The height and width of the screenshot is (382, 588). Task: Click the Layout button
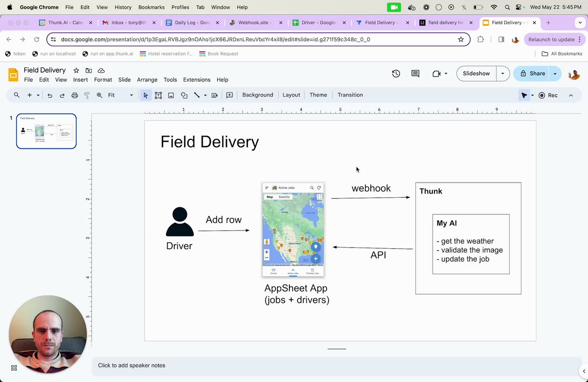coord(291,95)
